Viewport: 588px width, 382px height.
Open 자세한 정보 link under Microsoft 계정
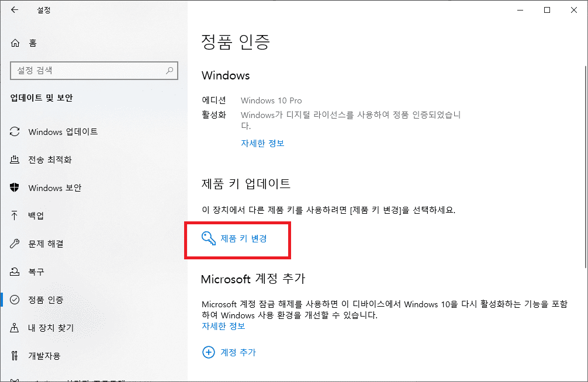223,326
